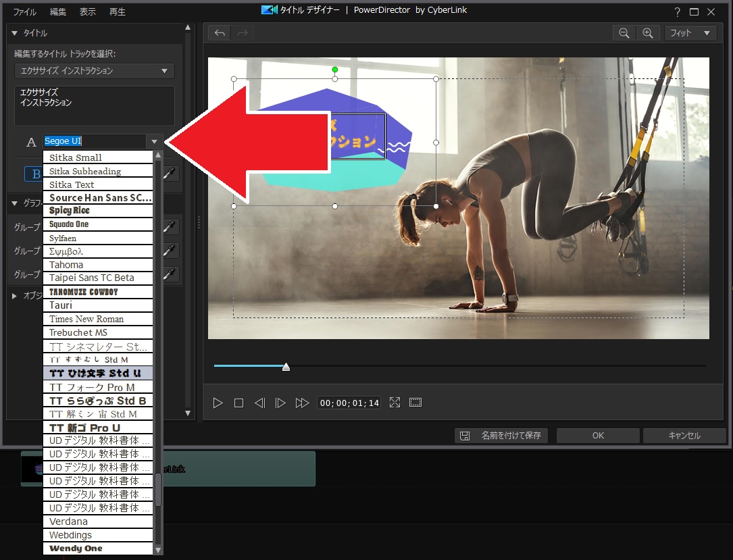Click the left panel scroll up arrow
The width and height of the screenshot is (733, 560).
click(x=188, y=28)
